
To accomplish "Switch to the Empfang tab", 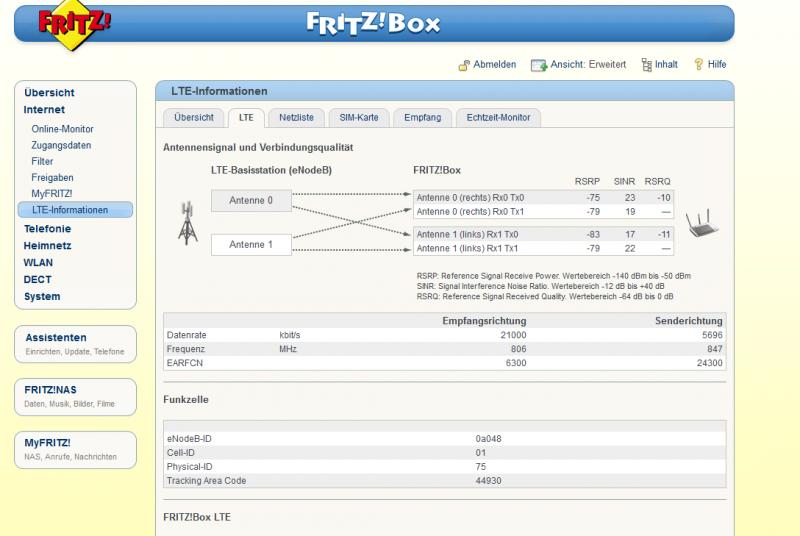I will point(422,117).
